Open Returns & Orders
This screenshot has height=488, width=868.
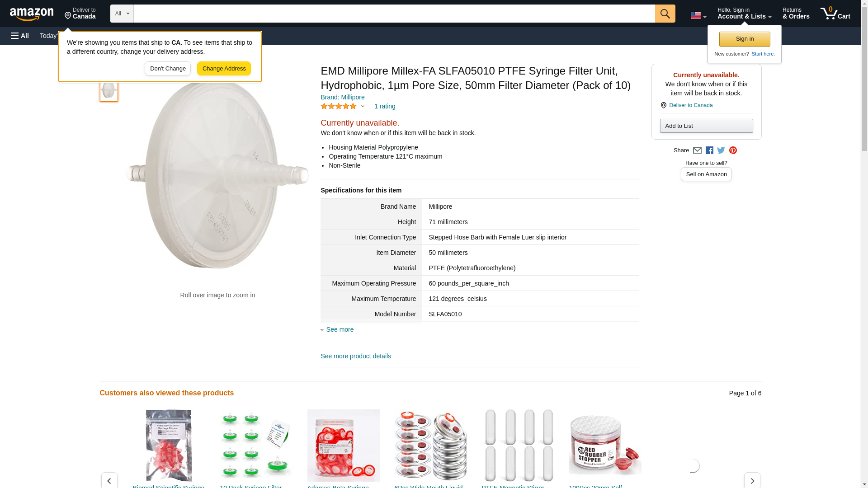[796, 14]
